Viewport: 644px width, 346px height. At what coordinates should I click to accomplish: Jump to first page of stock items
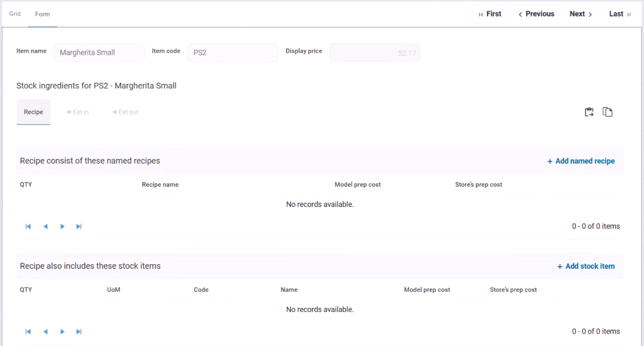point(28,332)
